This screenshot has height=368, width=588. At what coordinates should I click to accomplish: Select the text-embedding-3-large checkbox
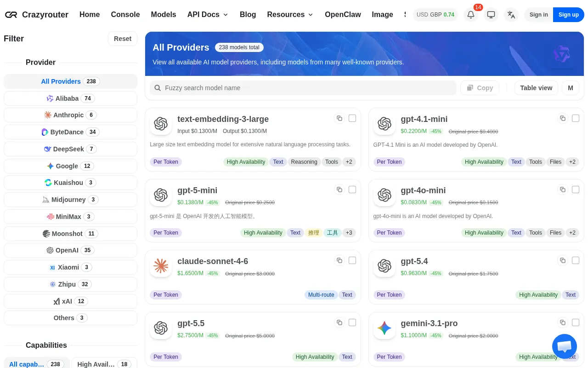tap(352, 118)
